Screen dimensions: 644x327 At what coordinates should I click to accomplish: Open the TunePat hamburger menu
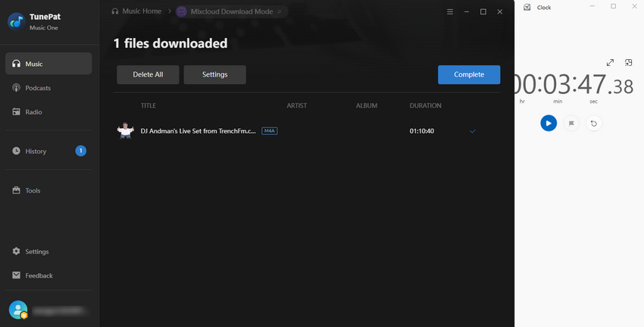point(450,11)
